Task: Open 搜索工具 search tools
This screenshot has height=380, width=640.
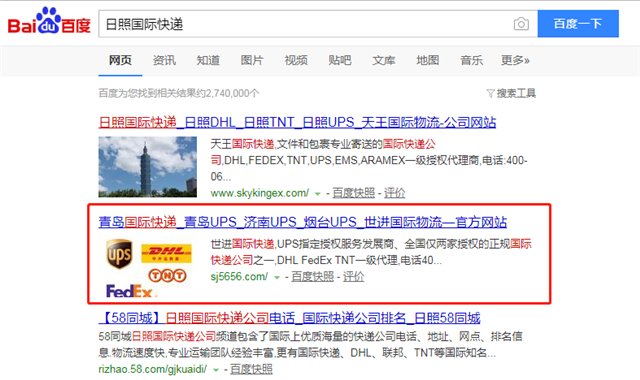Action: tap(516, 93)
